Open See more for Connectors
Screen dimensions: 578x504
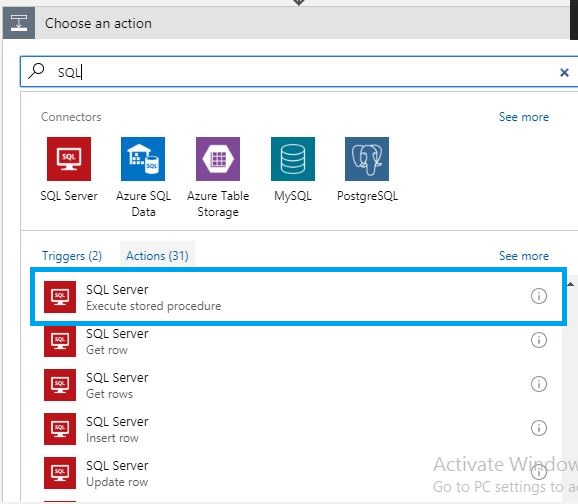[524, 117]
